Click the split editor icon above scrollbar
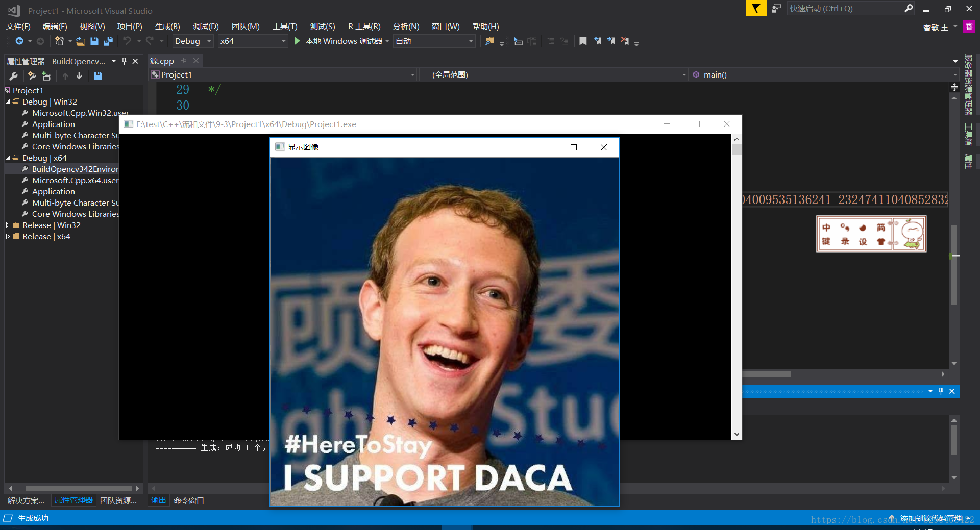This screenshot has height=530, width=980. click(954, 87)
